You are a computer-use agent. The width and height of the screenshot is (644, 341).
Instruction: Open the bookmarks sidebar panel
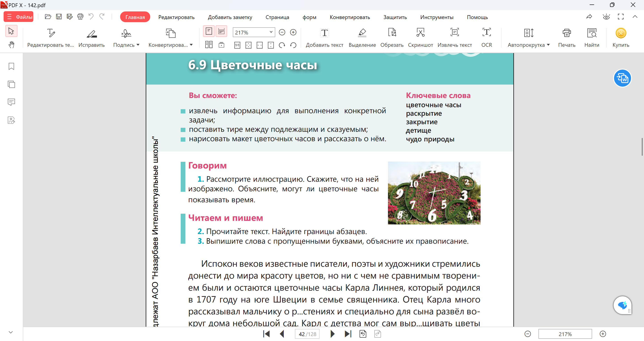[x=11, y=66]
